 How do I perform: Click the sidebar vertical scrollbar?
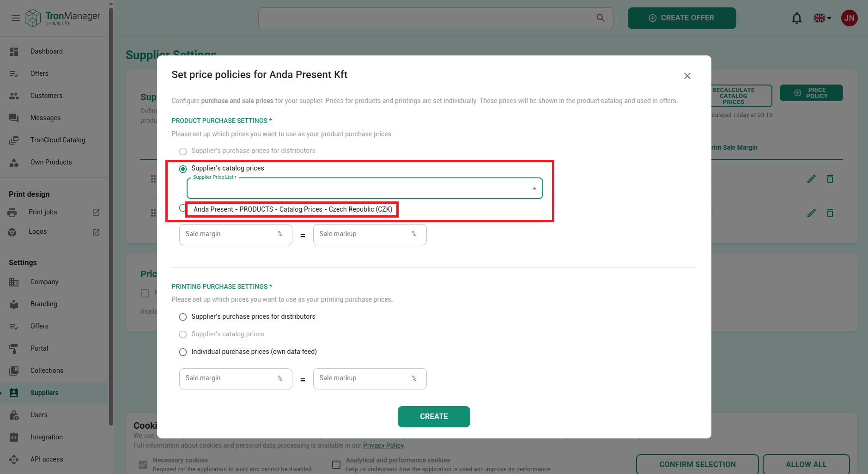click(x=111, y=217)
